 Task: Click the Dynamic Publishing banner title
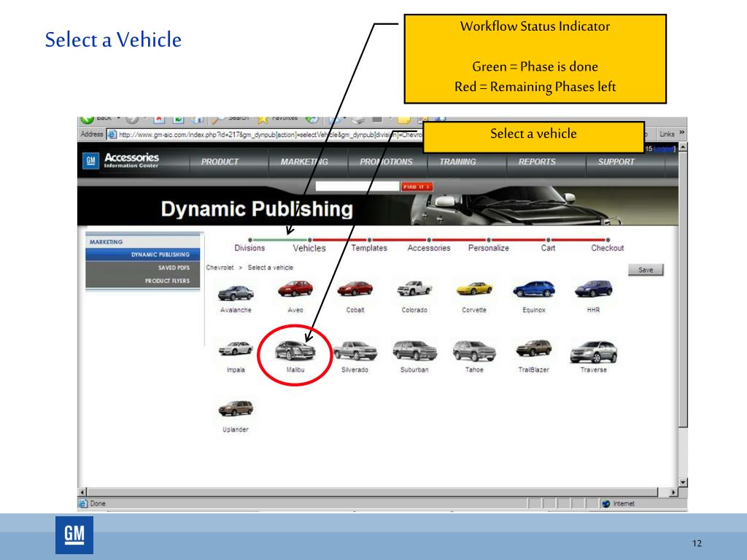click(x=257, y=209)
